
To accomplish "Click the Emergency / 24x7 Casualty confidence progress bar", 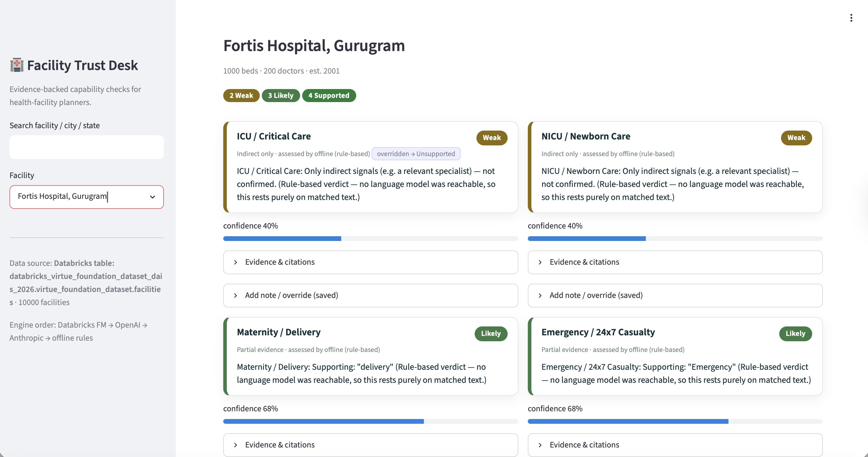I will coord(675,422).
